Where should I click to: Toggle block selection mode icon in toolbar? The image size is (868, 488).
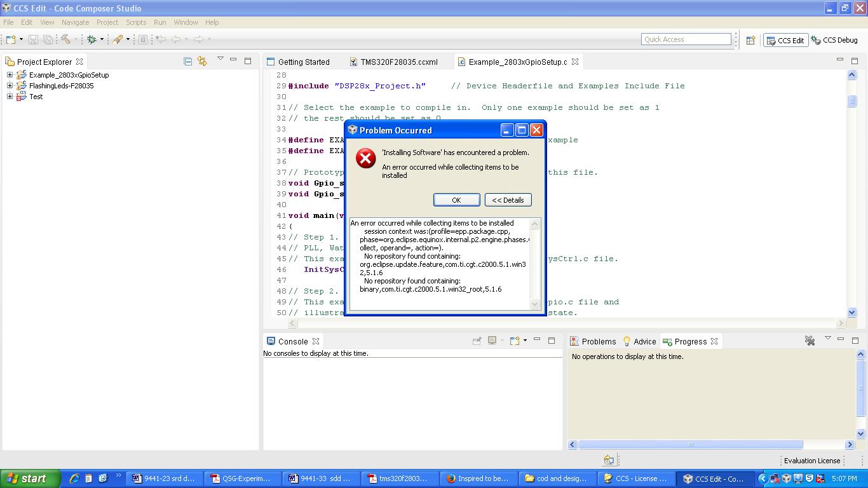coord(143,39)
